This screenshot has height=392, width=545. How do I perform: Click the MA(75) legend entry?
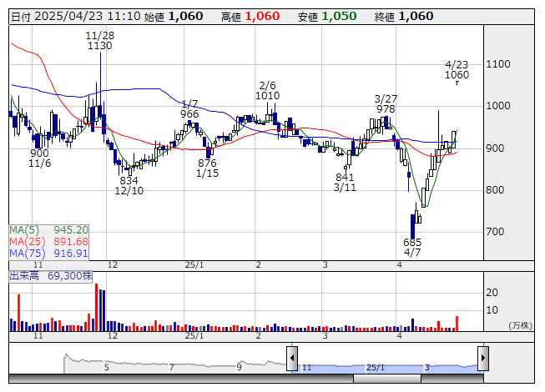pyautogui.click(x=49, y=253)
